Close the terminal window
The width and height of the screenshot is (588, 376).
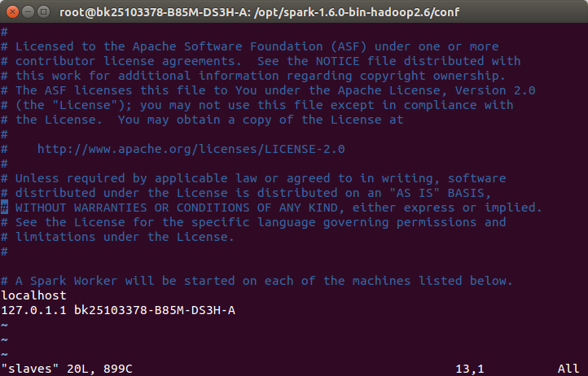pyautogui.click(x=12, y=12)
